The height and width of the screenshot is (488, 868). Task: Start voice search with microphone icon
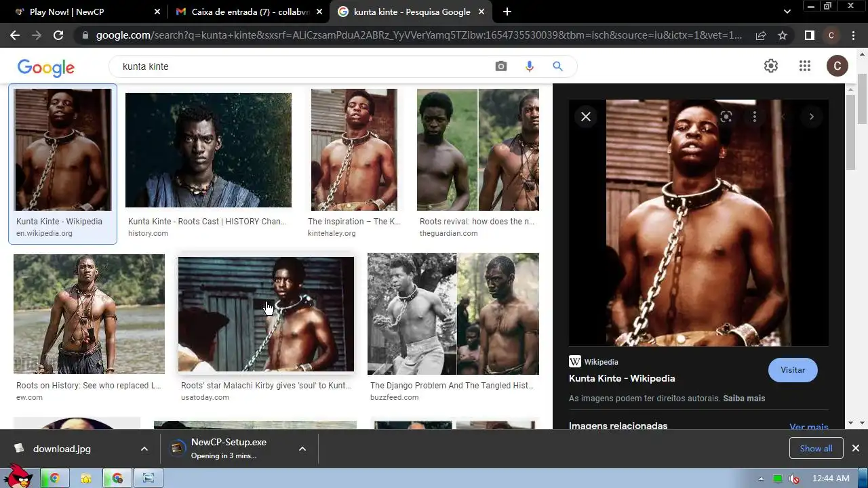coord(530,66)
